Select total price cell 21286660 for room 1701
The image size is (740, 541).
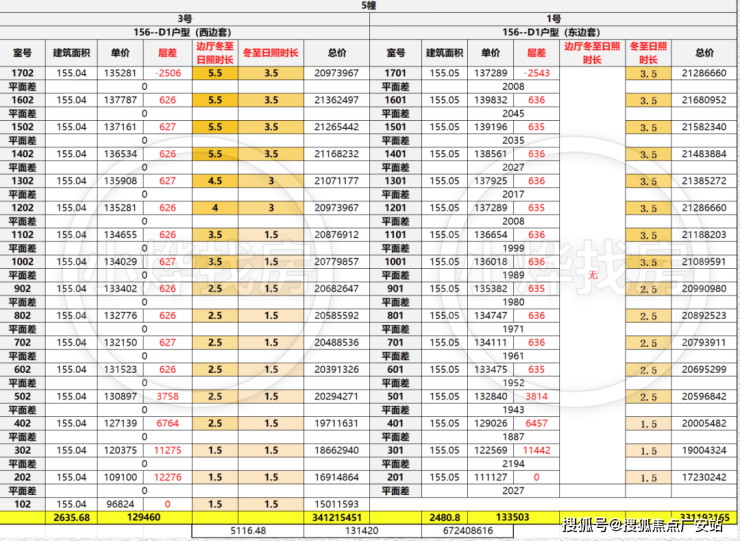(703, 74)
